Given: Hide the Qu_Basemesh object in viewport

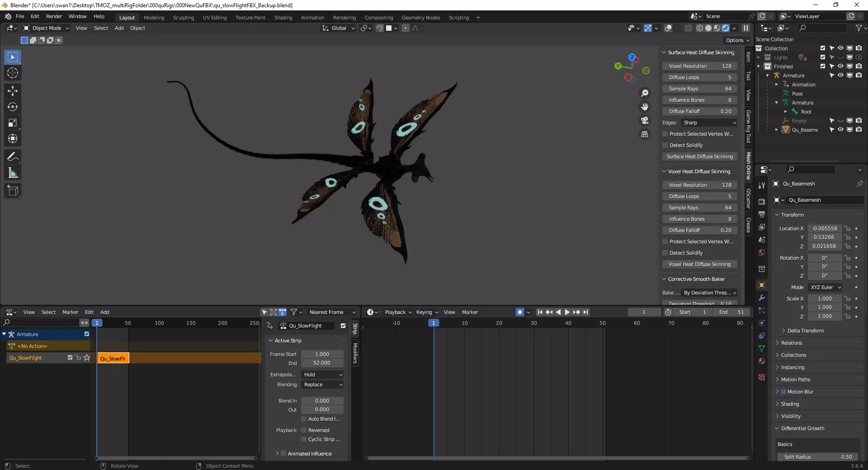Looking at the screenshot, I should tap(840, 130).
